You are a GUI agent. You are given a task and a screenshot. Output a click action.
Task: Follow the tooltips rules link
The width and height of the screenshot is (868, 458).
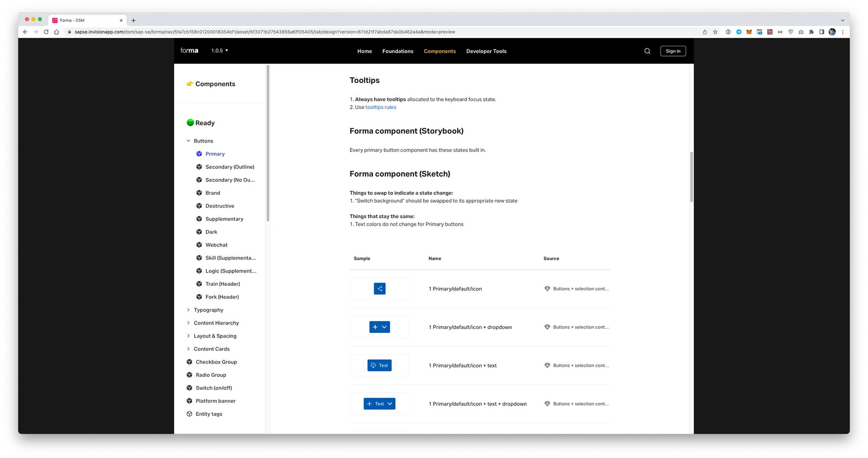381,107
